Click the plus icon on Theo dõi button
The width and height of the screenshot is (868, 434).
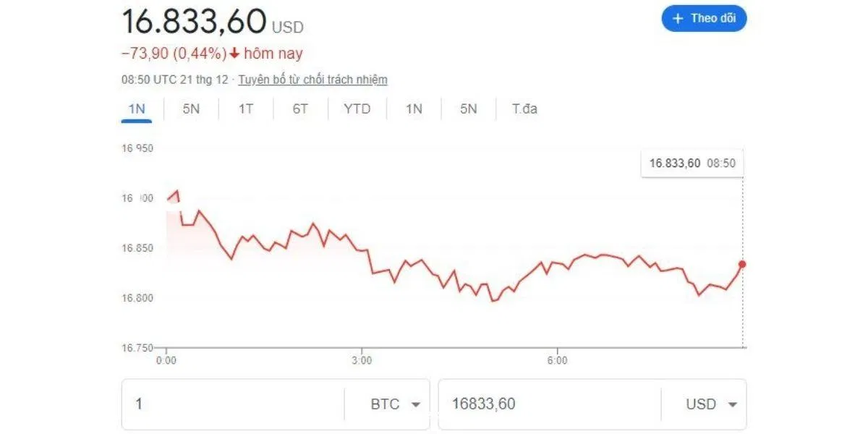[677, 19]
